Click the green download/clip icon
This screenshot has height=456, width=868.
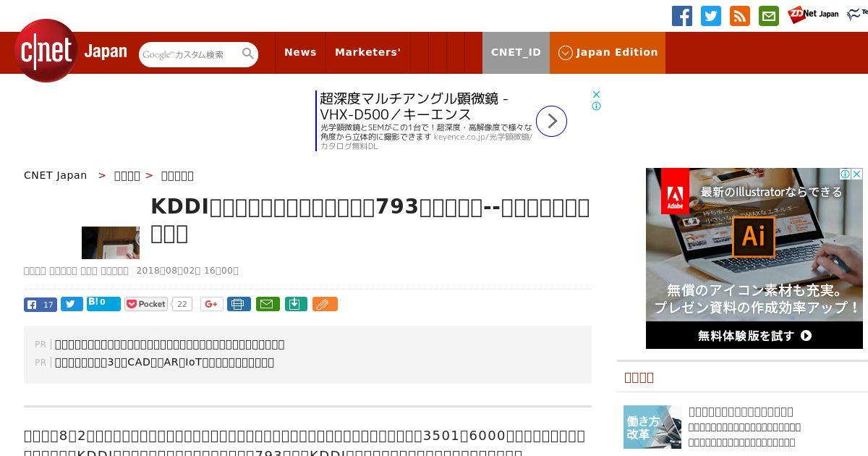[x=296, y=304]
